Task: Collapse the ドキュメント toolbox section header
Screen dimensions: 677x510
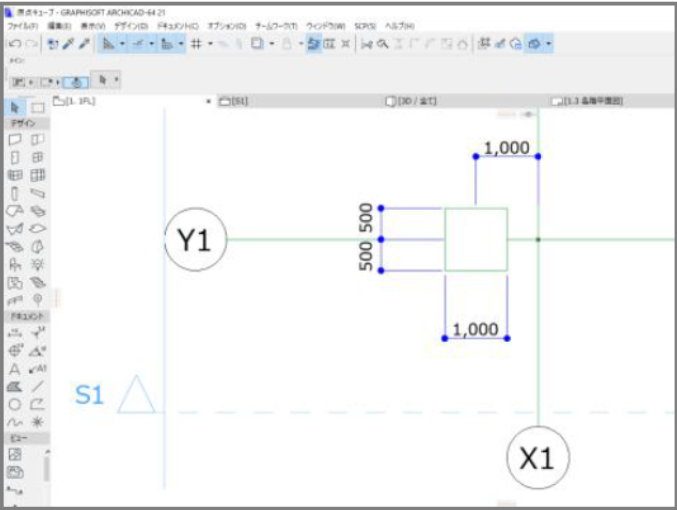Action: point(27,316)
